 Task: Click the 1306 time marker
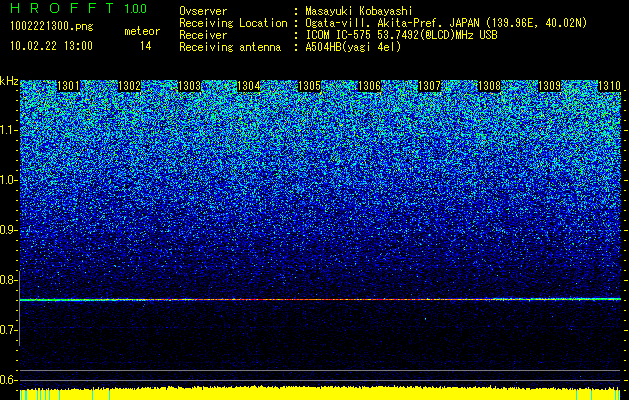(369, 86)
